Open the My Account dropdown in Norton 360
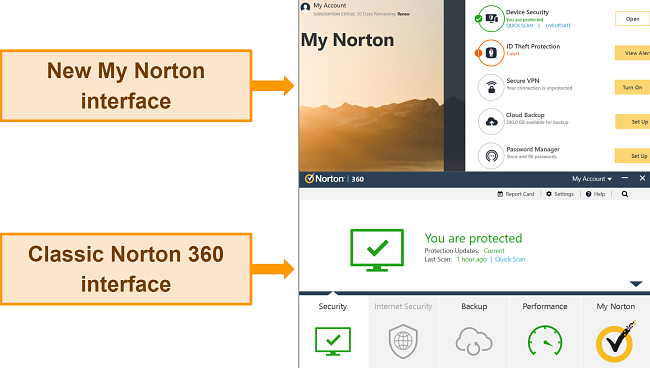The height and width of the screenshot is (368, 650). (592, 179)
